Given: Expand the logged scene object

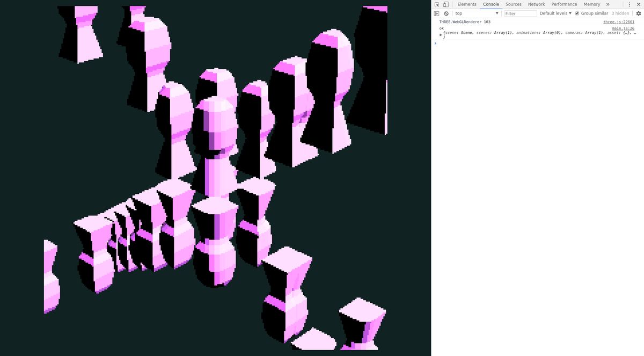Looking at the screenshot, I should (x=441, y=34).
